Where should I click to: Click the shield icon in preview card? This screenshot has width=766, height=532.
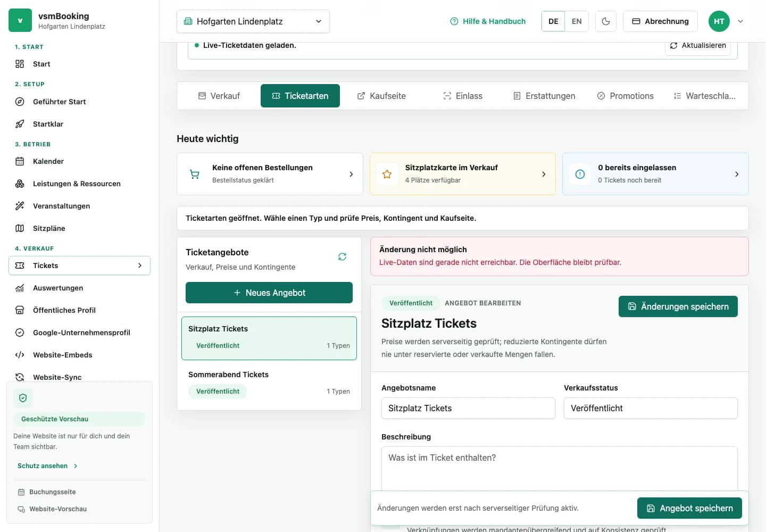[x=23, y=398]
